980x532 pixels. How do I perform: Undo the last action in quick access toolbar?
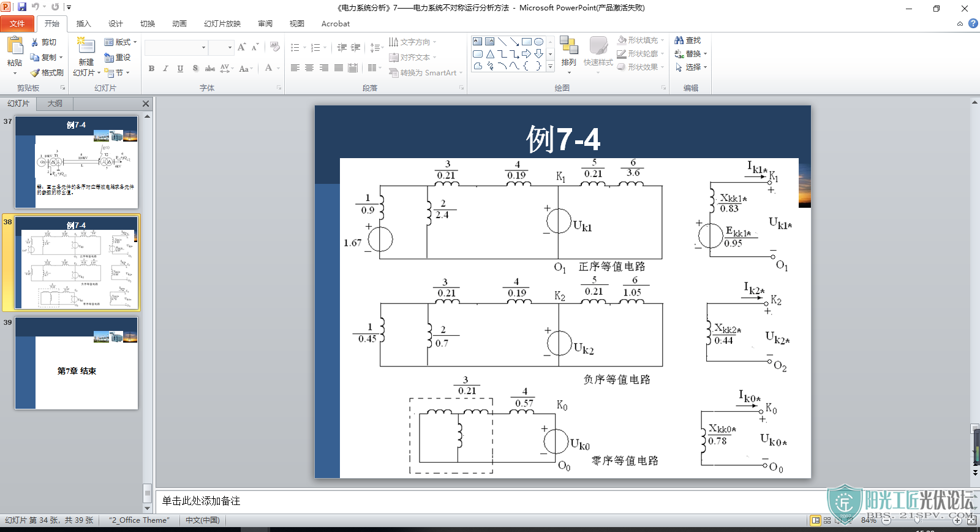point(36,7)
